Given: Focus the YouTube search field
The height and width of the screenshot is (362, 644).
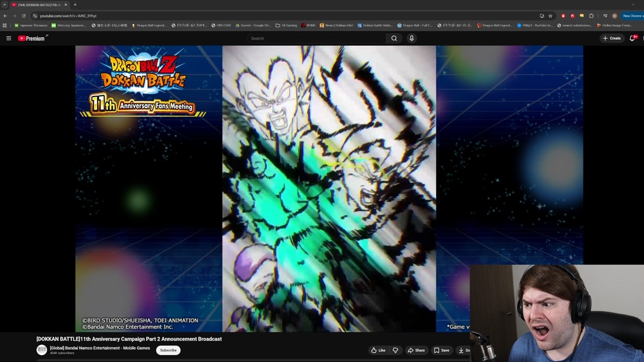Looking at the screenshot, I should 317,38.
